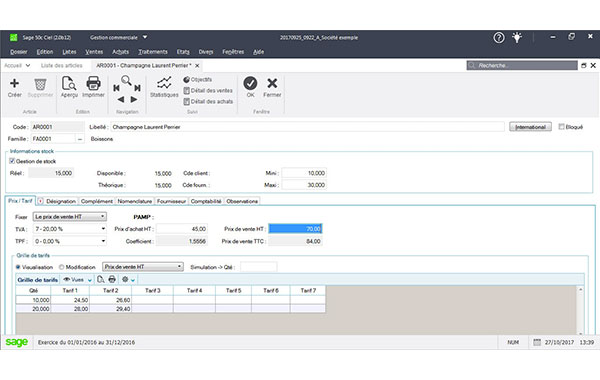Open Détail des achats

[x=208, y=102]
